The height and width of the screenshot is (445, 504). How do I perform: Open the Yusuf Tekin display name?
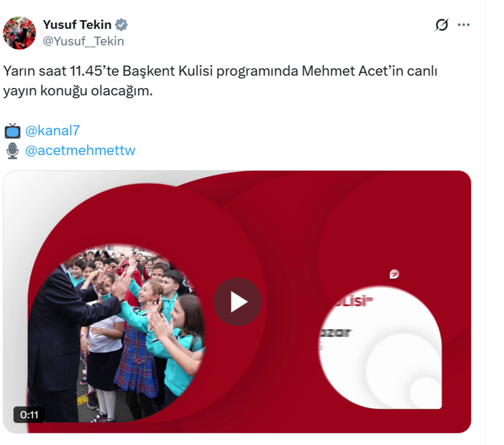77,25
